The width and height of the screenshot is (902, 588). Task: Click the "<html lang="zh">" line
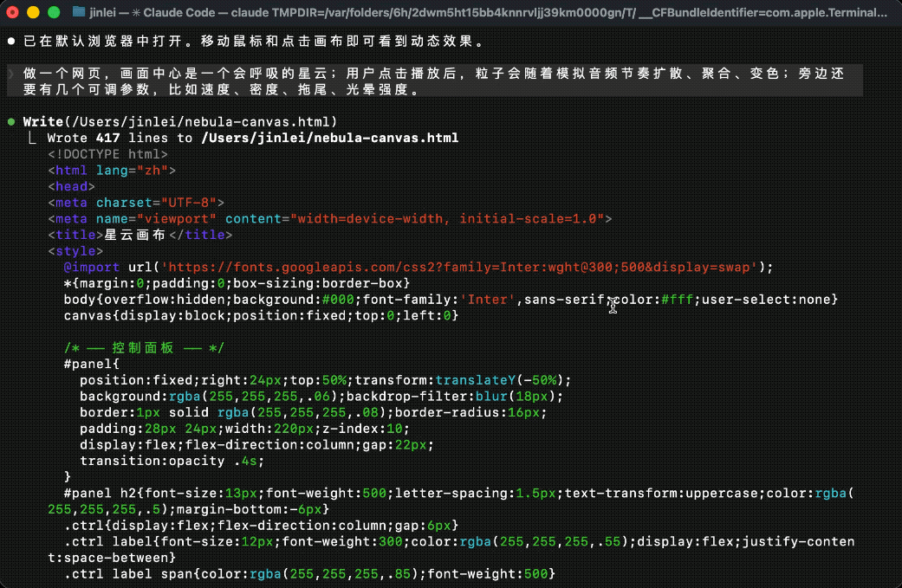112,170
